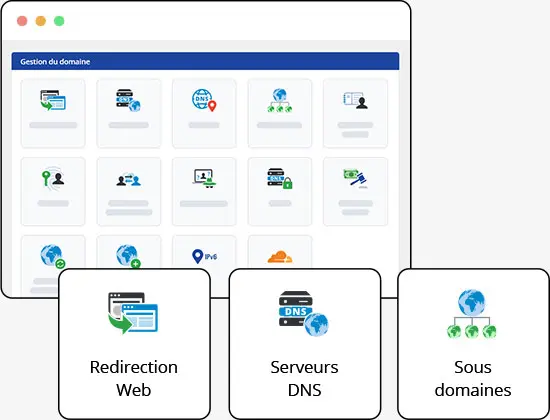
Task: Click the DNS server with green padlock
Action: [280, 178]
